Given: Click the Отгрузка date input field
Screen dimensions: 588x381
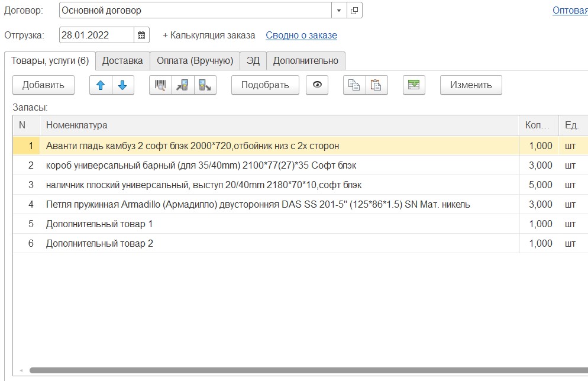Looking at the screenshot, I should pos(96,35).
